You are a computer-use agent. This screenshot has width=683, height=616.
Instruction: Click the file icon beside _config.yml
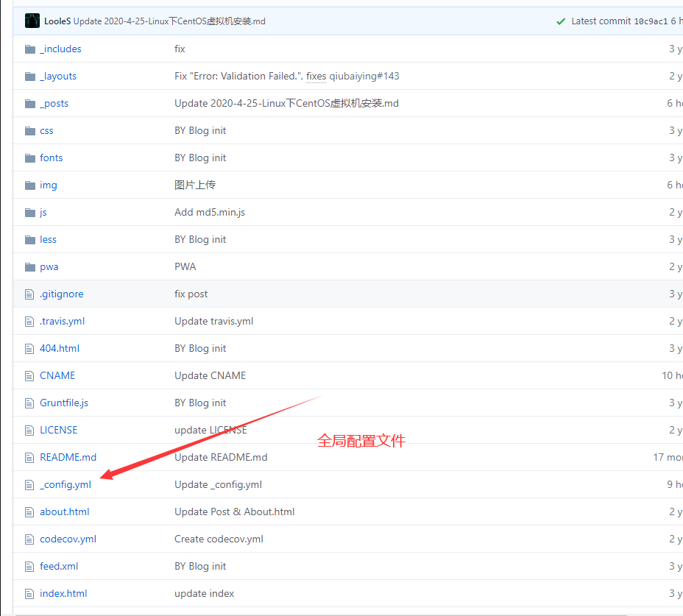click(29, 485)
